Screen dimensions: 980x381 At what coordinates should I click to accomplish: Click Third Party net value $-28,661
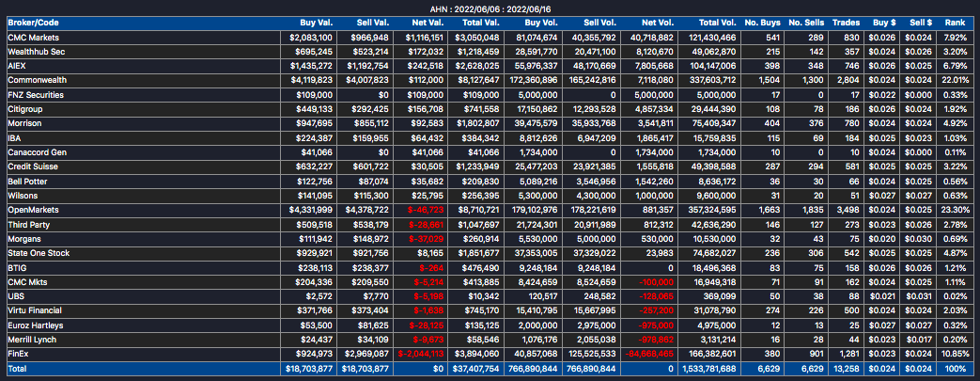(427, 224)
